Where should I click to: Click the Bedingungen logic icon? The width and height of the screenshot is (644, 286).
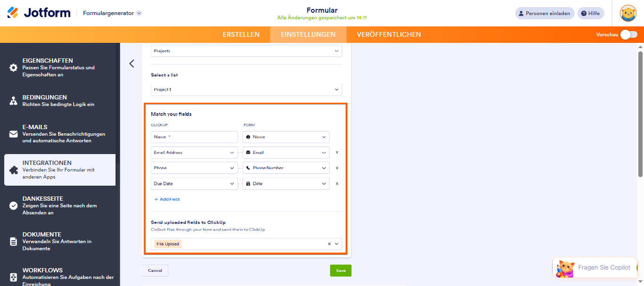(14, 101)
